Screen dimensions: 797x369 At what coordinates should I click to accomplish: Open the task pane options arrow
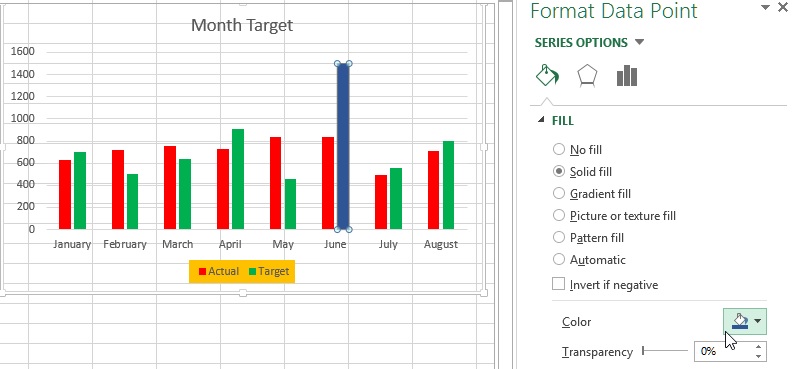pyautogui.click(x=765, y=7)
